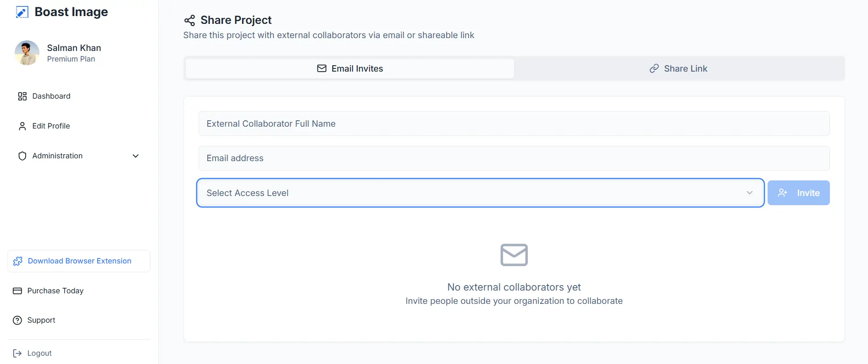Click Salman Khan's profile avatar
The width and height of the screenshot is (868, 364).
[x=27, y=53]
